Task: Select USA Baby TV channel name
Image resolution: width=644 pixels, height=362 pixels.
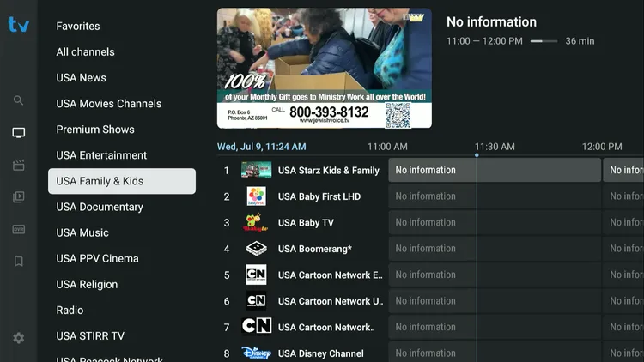Action: 306,223
